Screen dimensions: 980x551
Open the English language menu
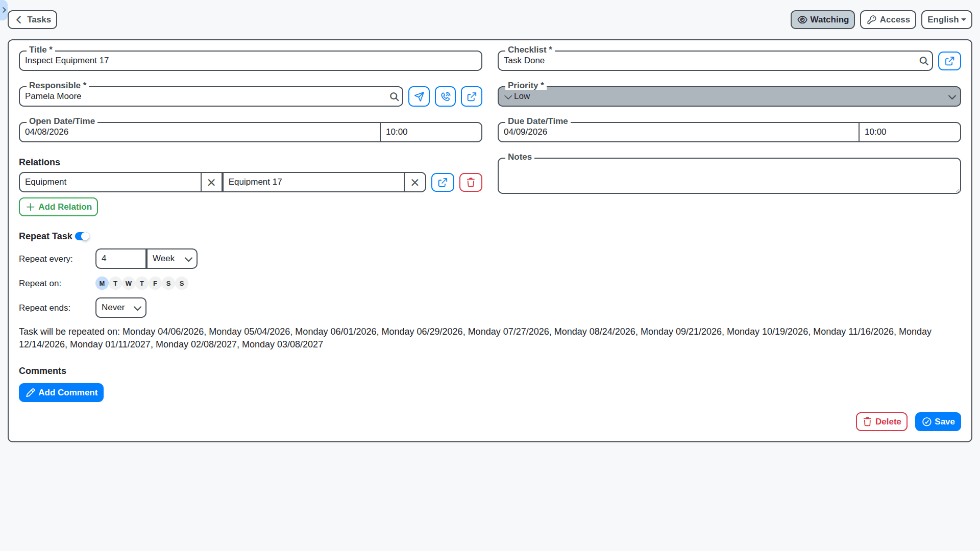coord(946,20)
